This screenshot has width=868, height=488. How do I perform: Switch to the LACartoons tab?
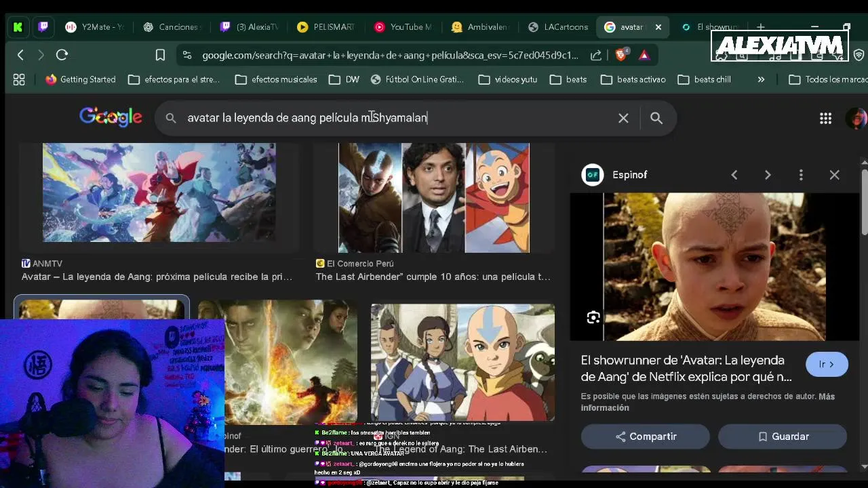(x=559, y=27)
